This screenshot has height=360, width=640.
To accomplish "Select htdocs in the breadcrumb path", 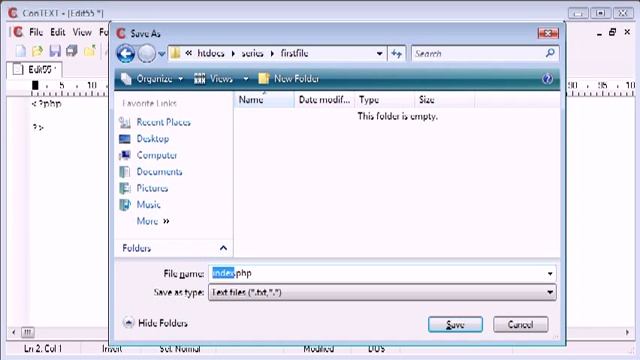I will point(211,53).
